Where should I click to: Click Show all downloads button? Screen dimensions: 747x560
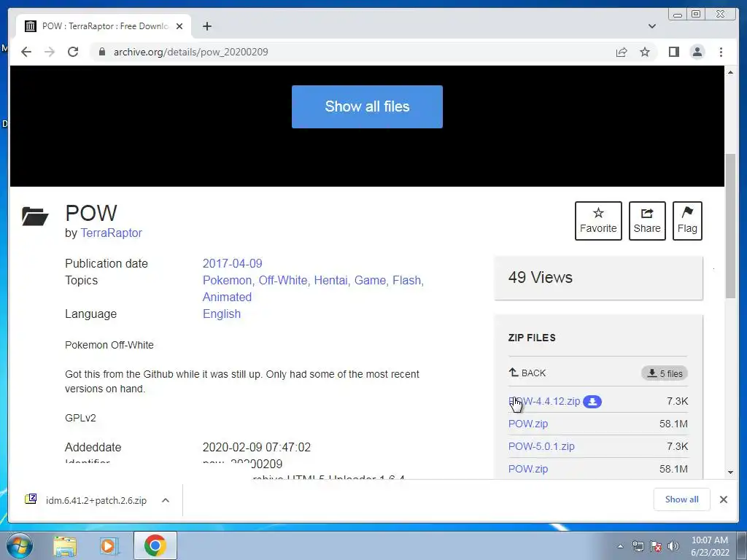pos(682,499)
